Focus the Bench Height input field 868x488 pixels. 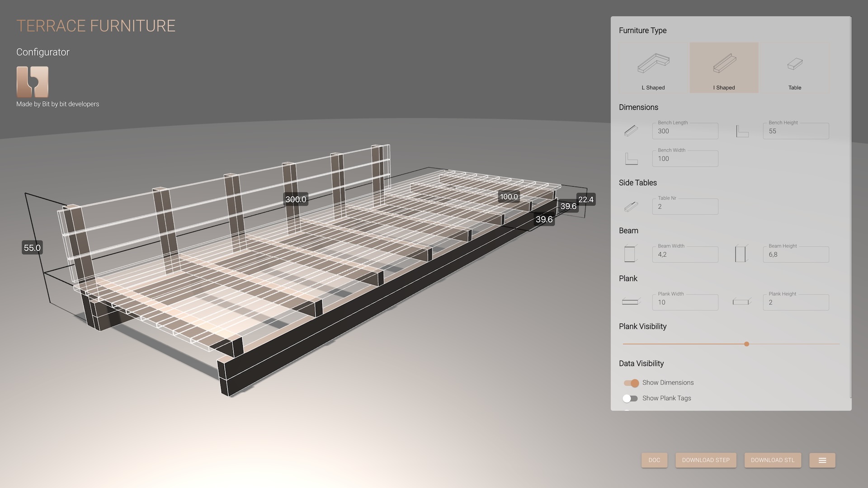point(796,131)
